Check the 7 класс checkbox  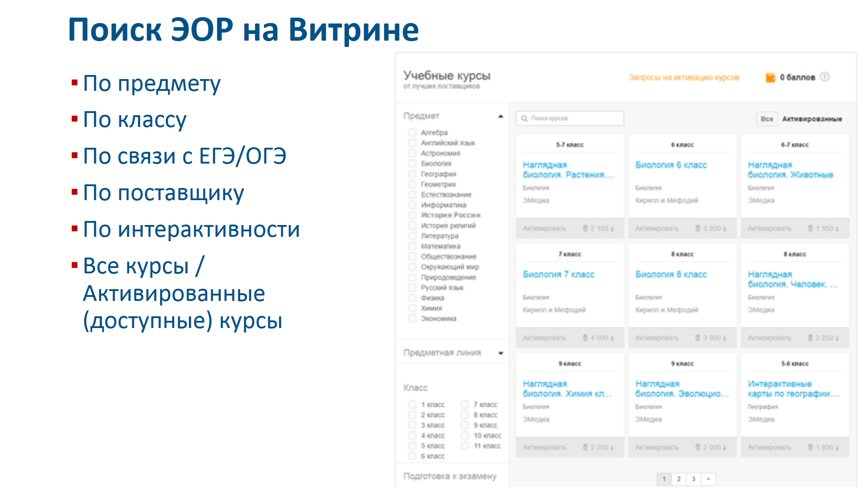[x=465, y=404]
